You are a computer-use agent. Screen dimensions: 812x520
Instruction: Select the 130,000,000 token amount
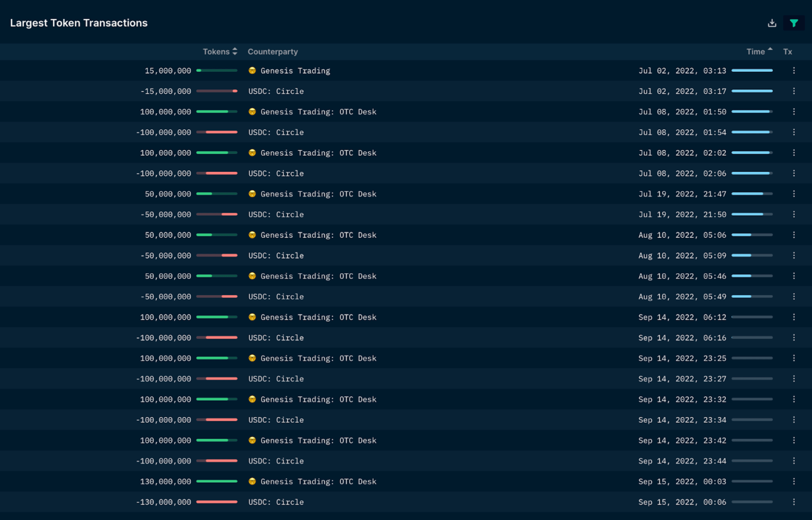[x=165, y=481]
